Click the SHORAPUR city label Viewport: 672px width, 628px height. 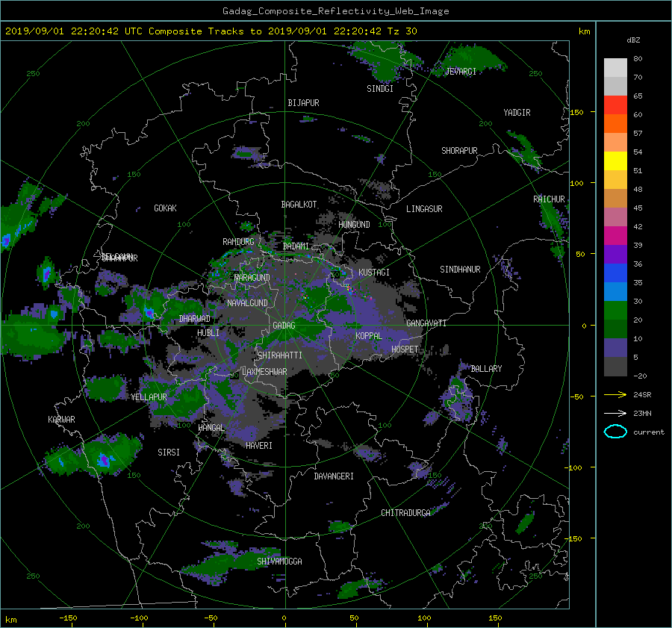(459, 151)
